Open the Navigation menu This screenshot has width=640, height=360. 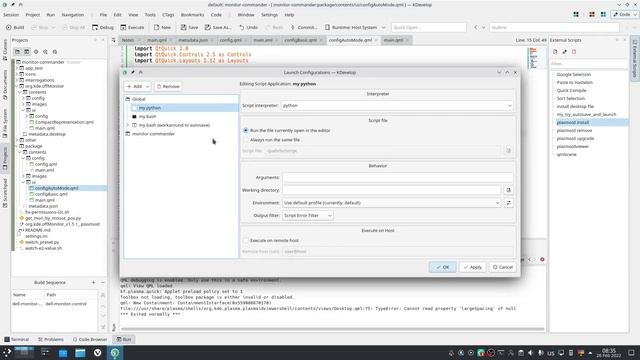pos(73,15)
